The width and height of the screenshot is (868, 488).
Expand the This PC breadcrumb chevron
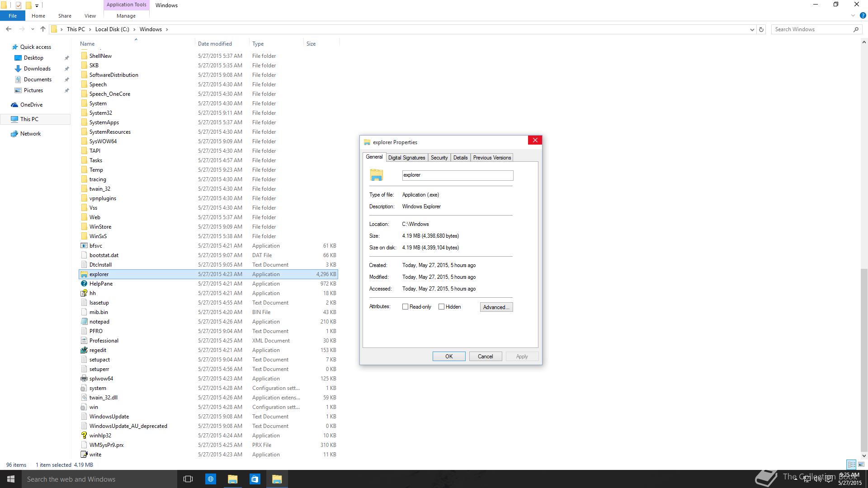tap(90, 29)
